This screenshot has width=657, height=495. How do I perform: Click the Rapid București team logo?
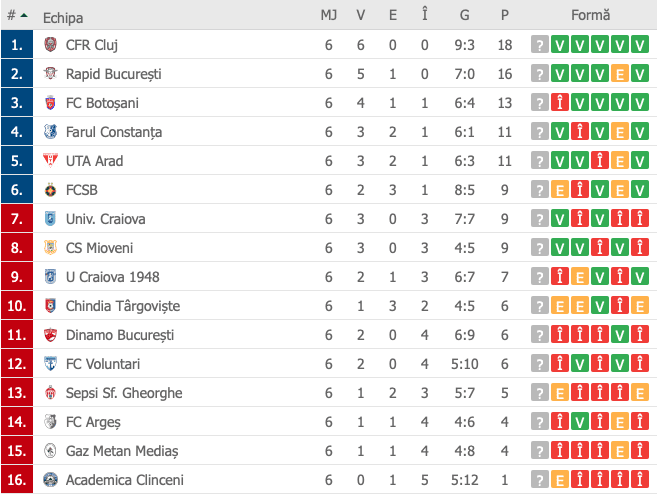click(51, 74)
